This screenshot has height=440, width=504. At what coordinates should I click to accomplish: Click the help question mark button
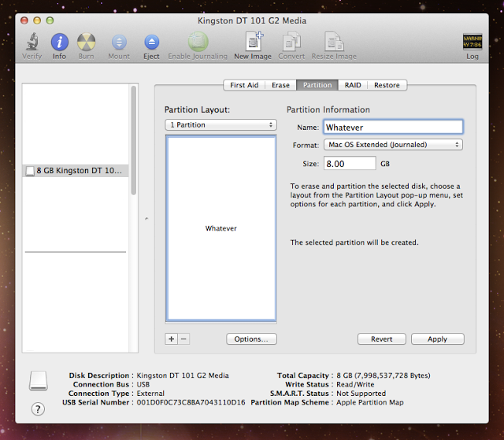pos(37,409)
